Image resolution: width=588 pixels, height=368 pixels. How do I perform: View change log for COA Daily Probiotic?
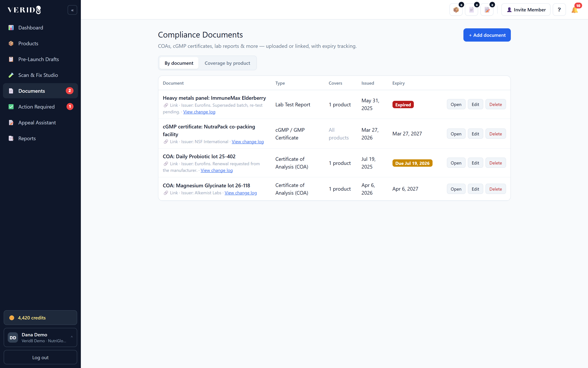click(x=216, y=170)
